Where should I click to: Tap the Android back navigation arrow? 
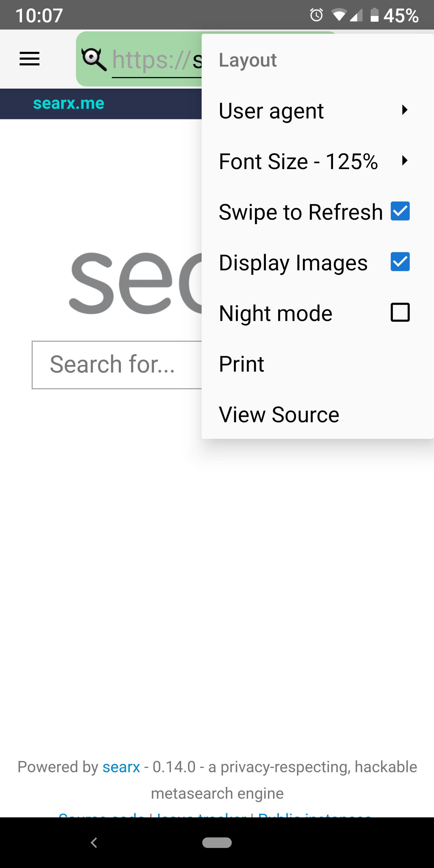coord(94,842)
